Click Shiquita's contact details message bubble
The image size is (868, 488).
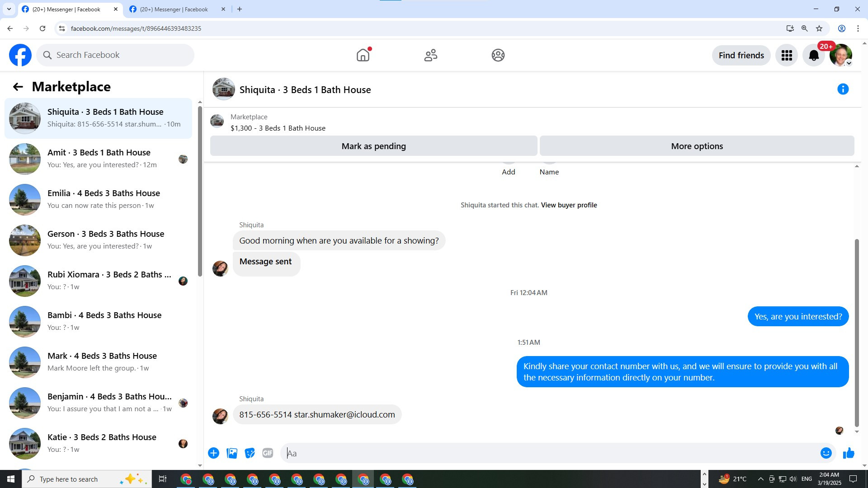coord(317,415)
